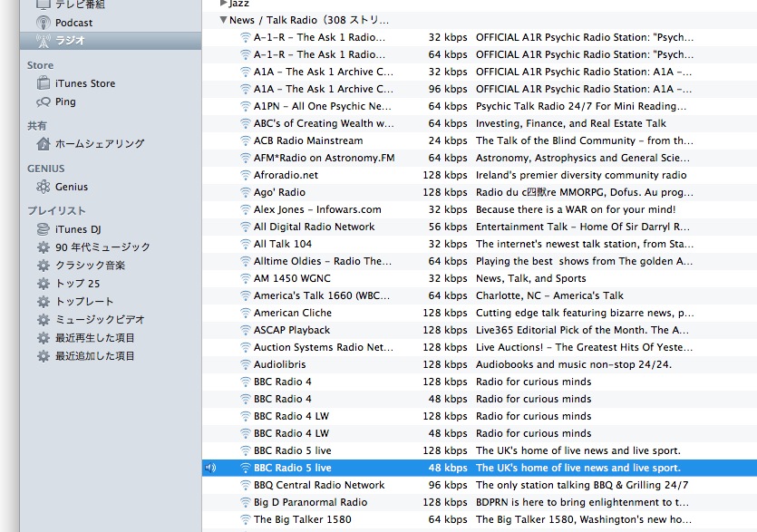Click stream icon for Afroradio.net
This screenshot has width=757, height=532.
tap(246, 175)
